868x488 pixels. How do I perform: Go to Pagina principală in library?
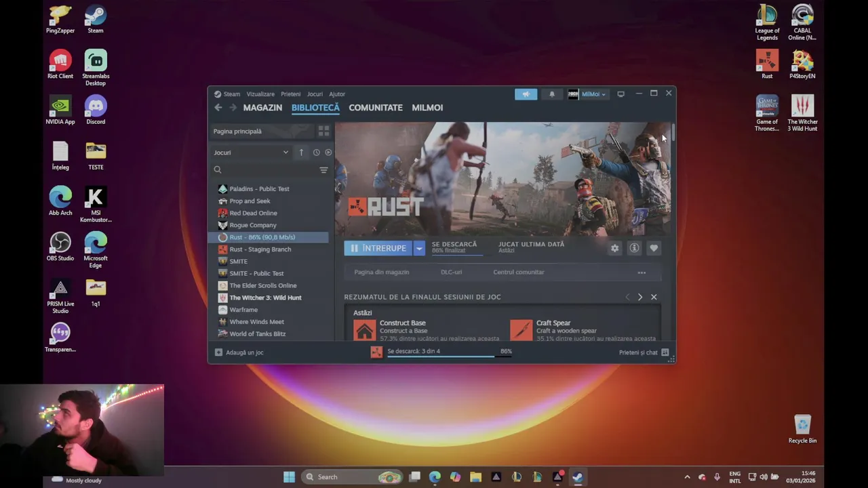click(262, 131)
